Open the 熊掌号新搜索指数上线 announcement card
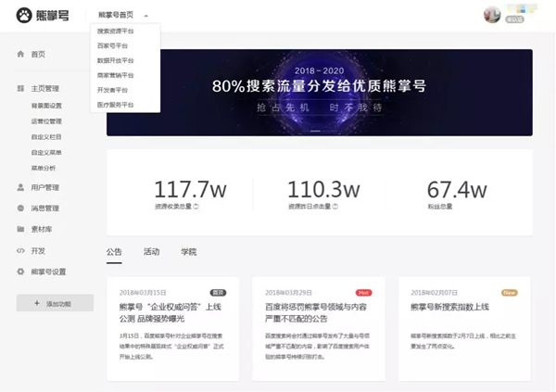This screenshot has width=556, height=392. pos(464,329)
